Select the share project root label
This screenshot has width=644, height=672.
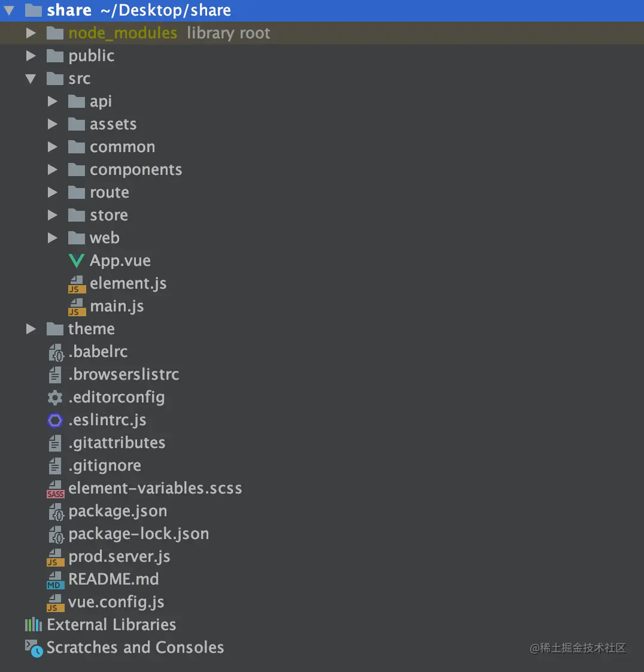point(69,10)
